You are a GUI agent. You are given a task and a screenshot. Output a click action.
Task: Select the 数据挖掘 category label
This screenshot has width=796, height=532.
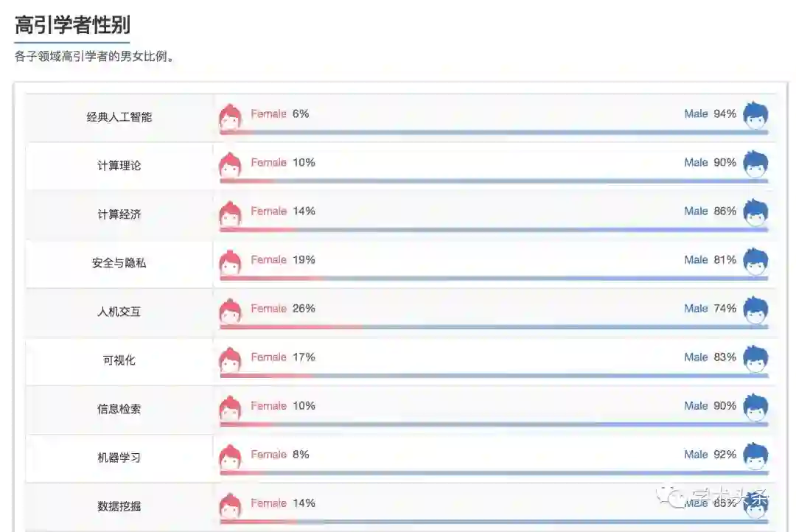119,506
